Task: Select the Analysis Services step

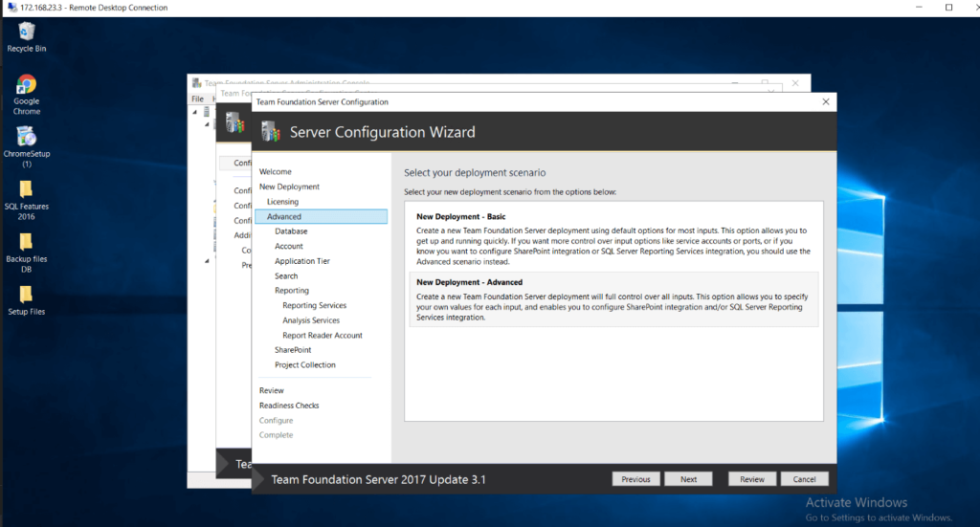Action: (x=311, y=320)
